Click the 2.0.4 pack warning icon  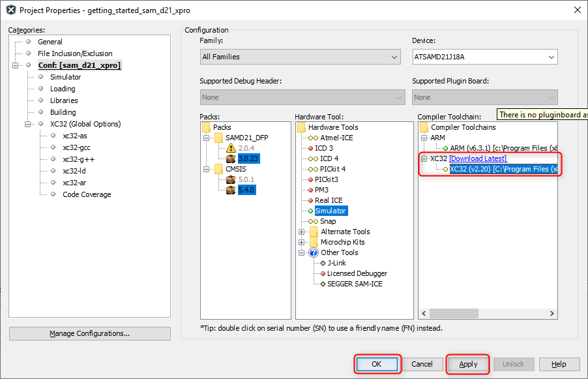[x=230, y=148]
